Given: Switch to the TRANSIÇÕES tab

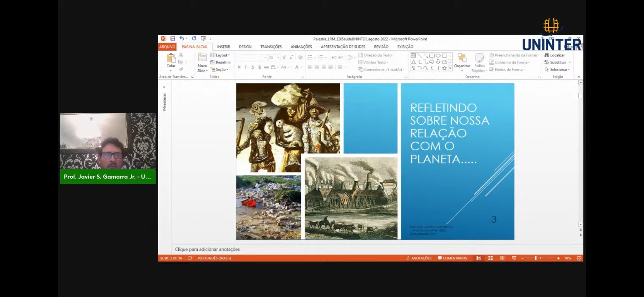Looking at the screenshot, I should tap(271, 47).
